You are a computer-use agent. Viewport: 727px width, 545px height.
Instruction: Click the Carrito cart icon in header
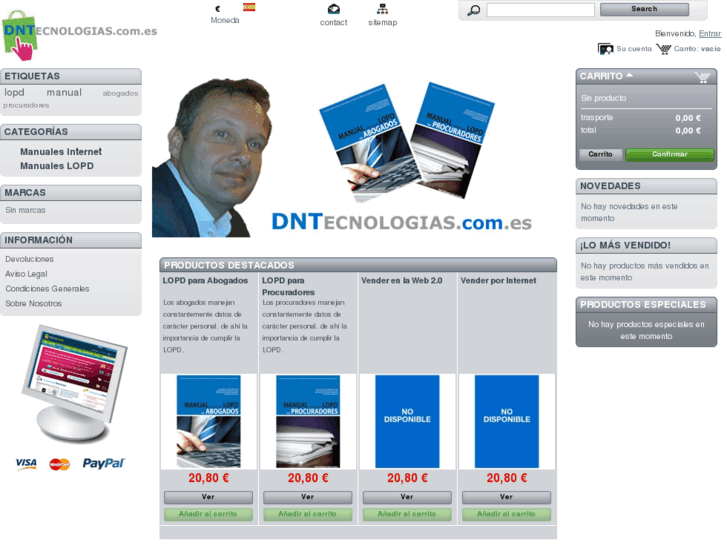(x=663, y=49)
